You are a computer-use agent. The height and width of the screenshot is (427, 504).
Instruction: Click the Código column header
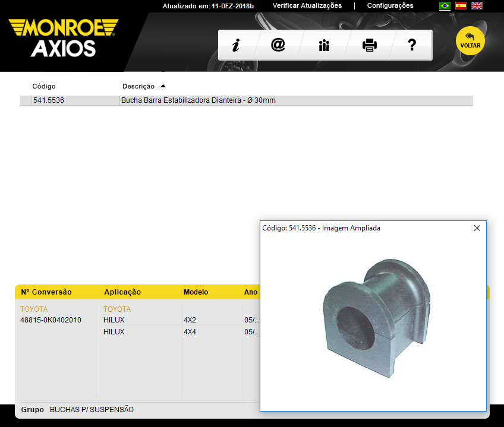point(44,86)
